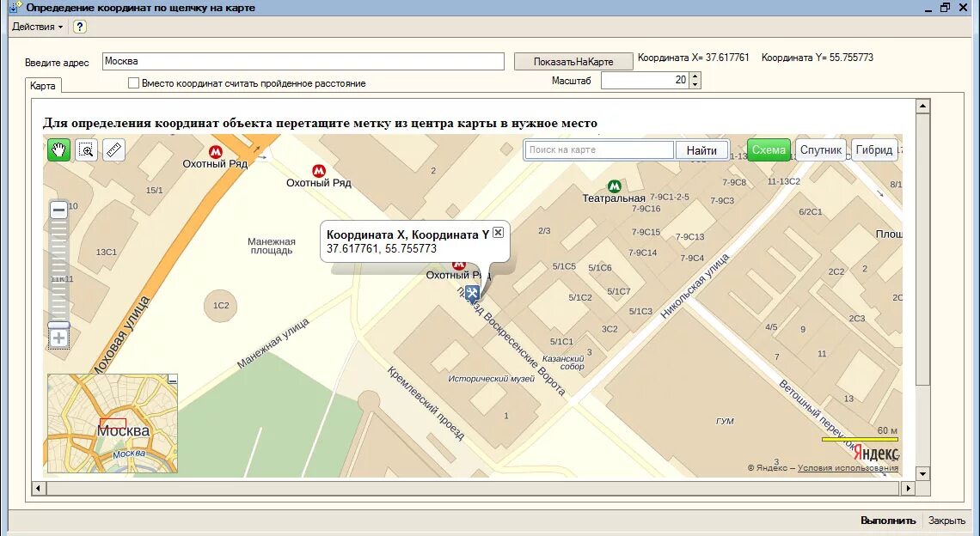
Task: Increase Масштаб value with up arrow
Action: click(x=695, y=76)
